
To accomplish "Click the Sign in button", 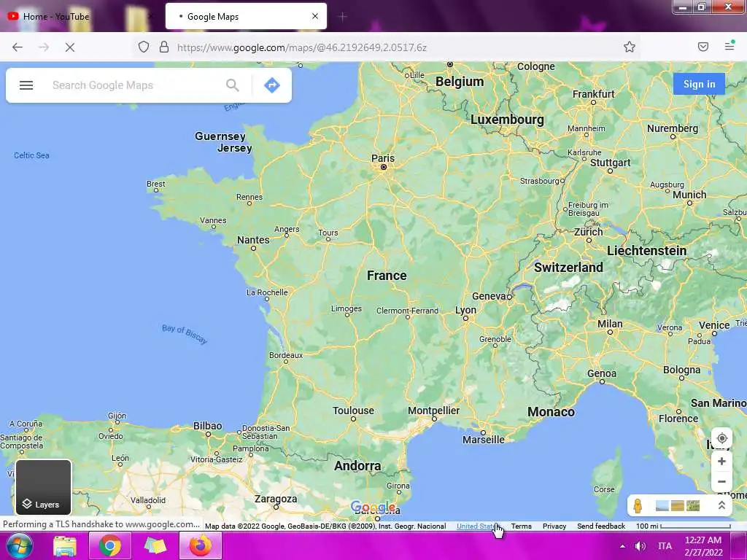I will pyautogui.click(x=699, y=84).
